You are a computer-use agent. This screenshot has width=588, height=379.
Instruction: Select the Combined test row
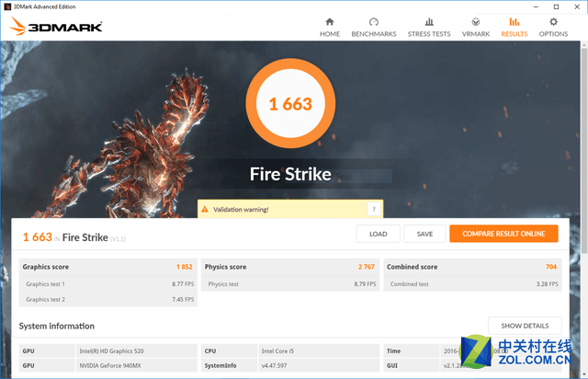(x=472, y=284)
